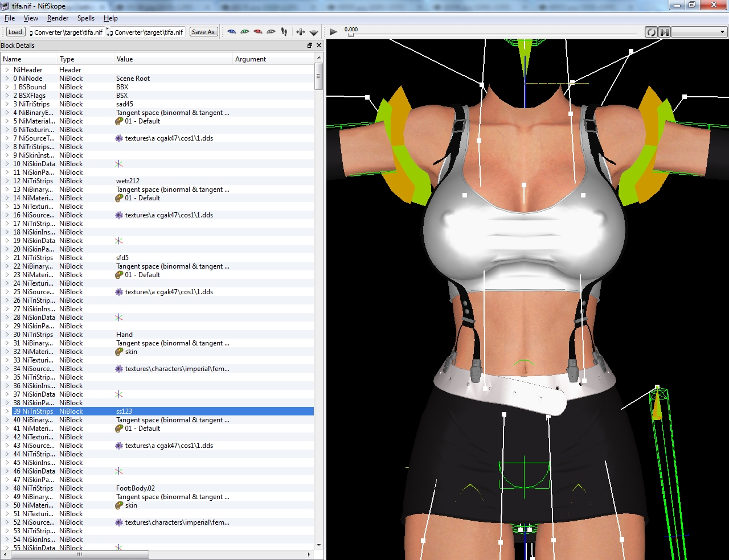Screen dimensions: 729x560
Task: Click the Save As button
Action: [x=203, y=32]
